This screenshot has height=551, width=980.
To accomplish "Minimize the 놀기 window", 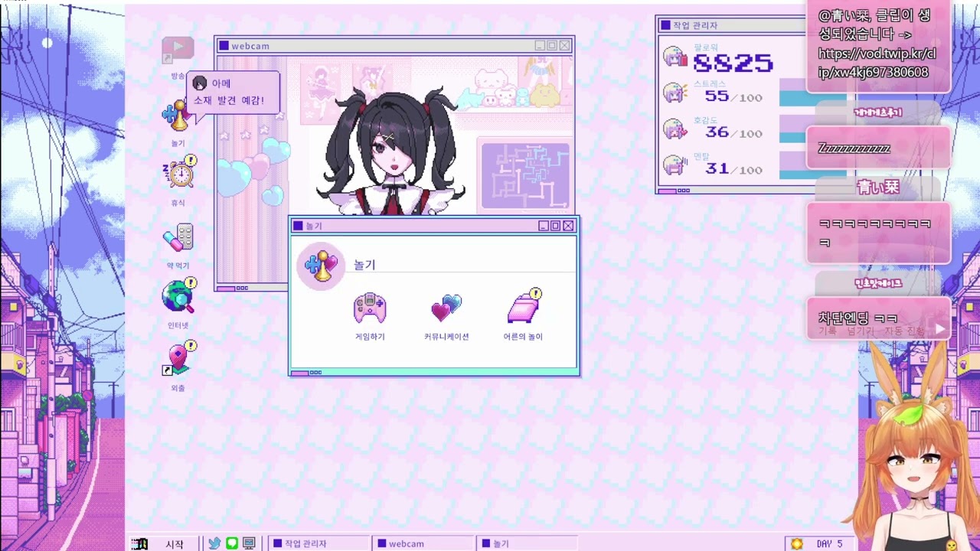I will pyautogui.click(x=544, y=226).
